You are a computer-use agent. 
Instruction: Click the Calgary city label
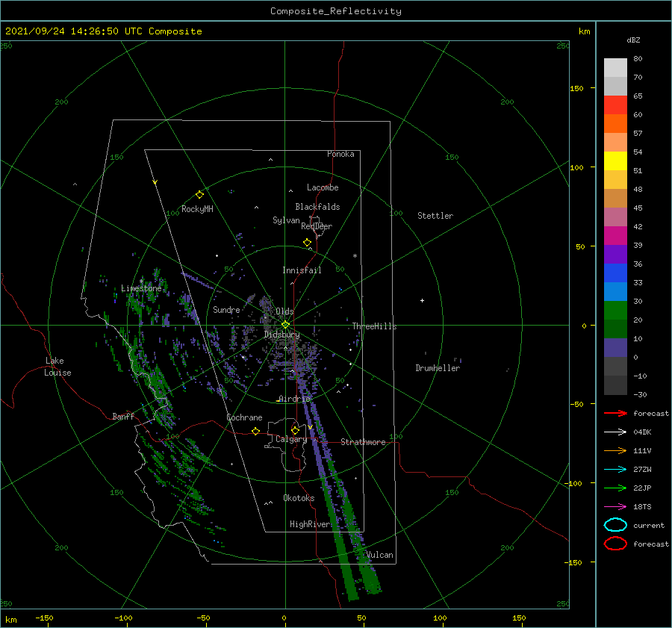(x=291, y=439)
